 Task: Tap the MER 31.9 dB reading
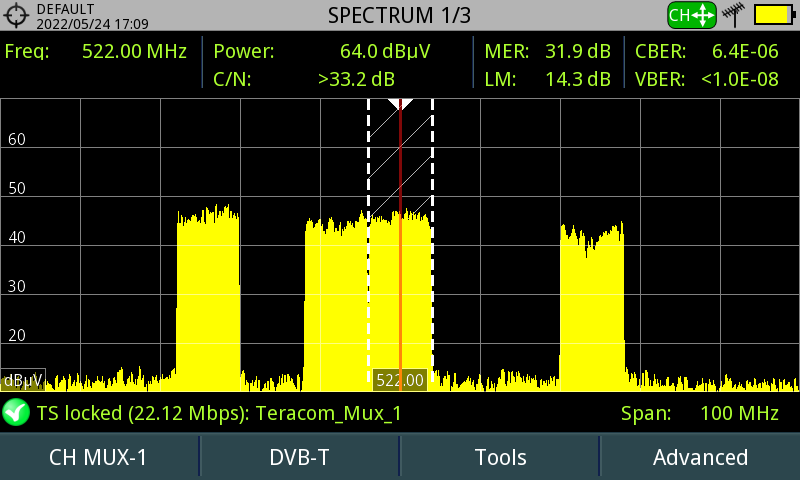[547, 52]
